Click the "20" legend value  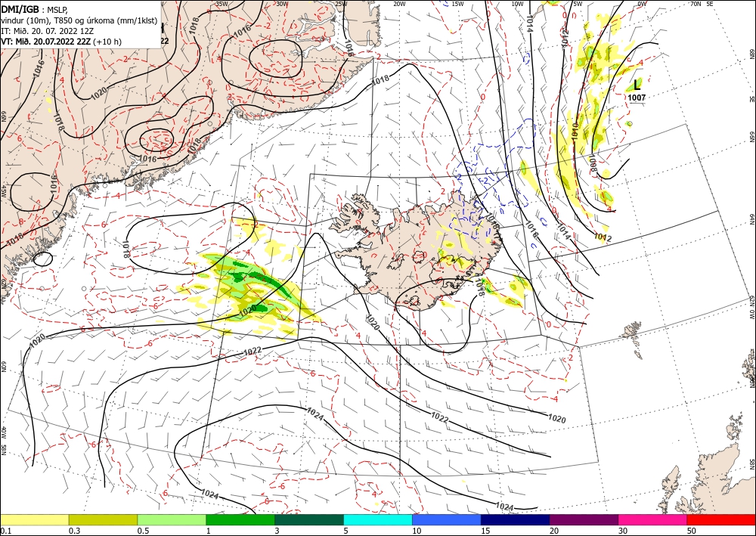[x=554, y=531]
